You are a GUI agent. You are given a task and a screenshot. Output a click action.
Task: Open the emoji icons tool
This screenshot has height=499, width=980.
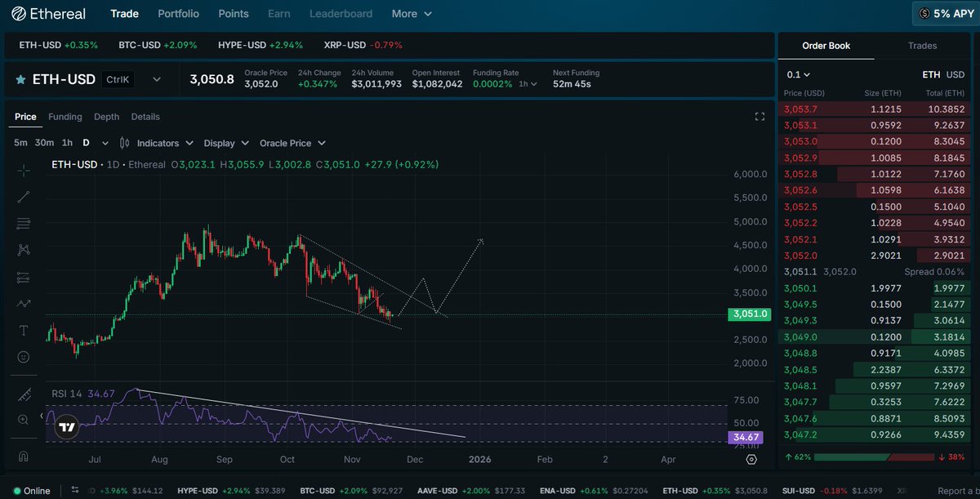[24, 357]
